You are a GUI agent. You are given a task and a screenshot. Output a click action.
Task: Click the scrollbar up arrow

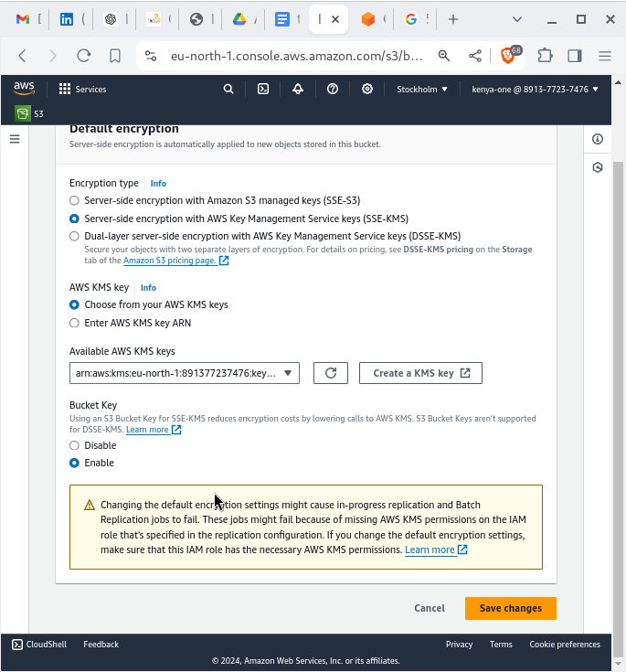tap(618, 82)
